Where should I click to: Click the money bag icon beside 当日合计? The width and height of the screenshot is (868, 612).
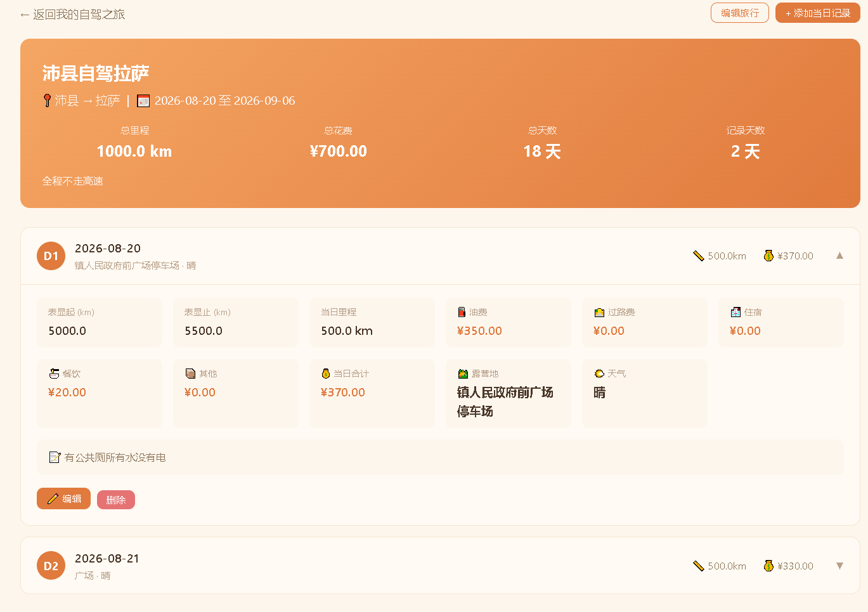(x=326, y=374)
